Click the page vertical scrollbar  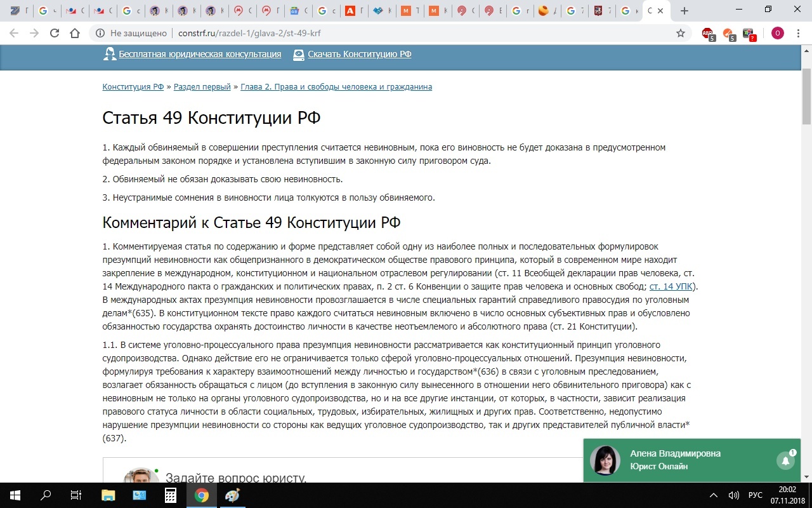click(x=806, y=254)
